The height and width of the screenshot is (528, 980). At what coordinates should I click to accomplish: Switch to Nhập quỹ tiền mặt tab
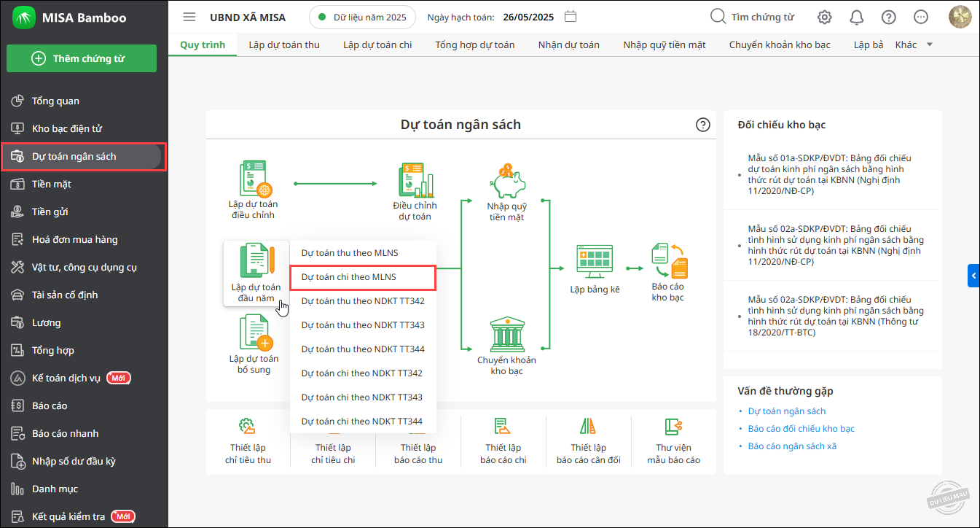pos(665,44)
